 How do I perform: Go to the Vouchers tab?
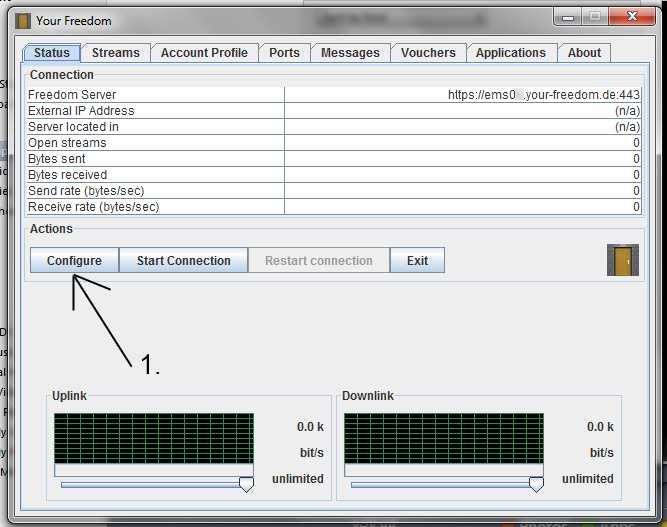428,53
